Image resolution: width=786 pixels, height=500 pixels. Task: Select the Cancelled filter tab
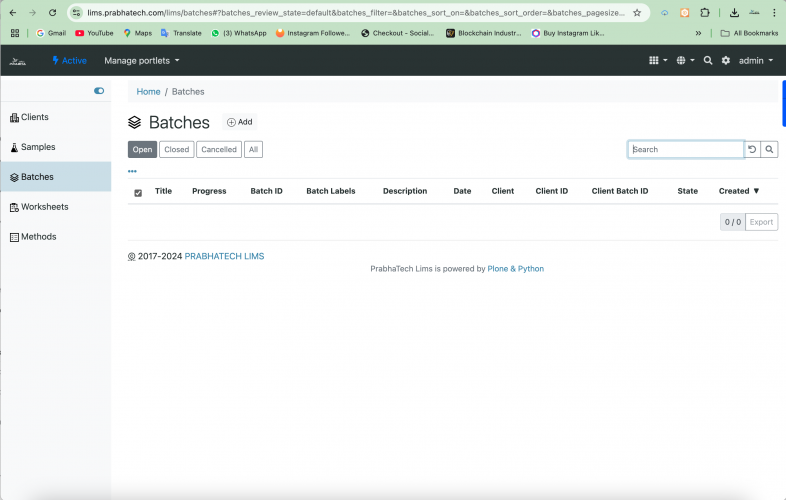point(219,149)
